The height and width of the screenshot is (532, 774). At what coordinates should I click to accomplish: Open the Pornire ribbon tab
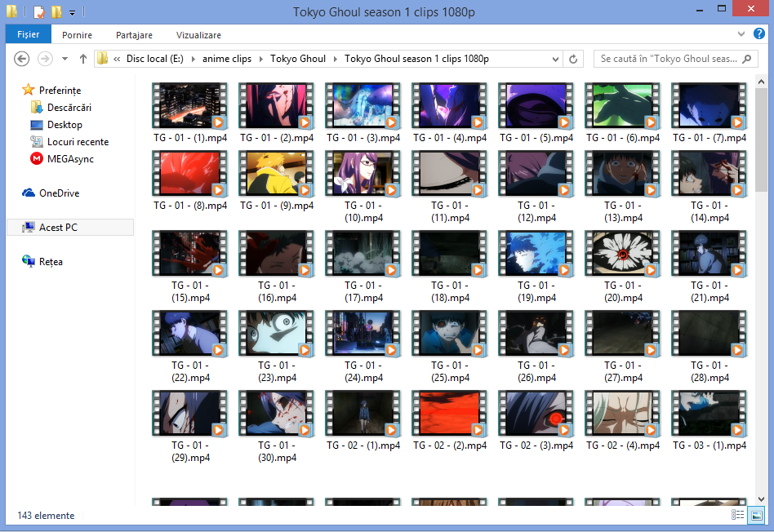tap(77, 35)
